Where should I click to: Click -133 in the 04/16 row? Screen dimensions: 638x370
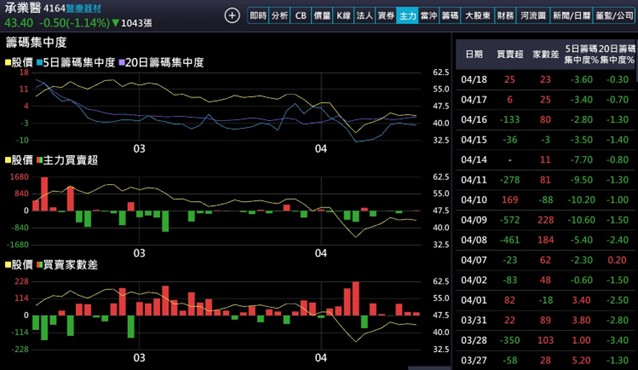pyautogui.click(x=510, y=120)
